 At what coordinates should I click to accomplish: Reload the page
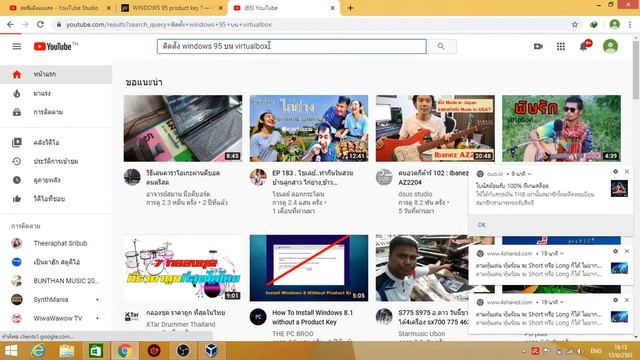point(40,24)
